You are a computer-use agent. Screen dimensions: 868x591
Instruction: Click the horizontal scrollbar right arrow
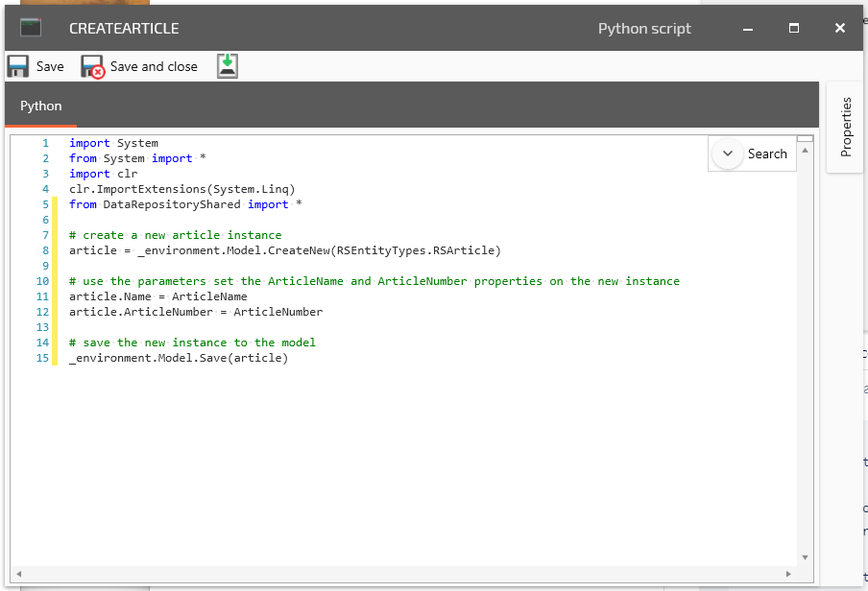[x=789, y=574]
